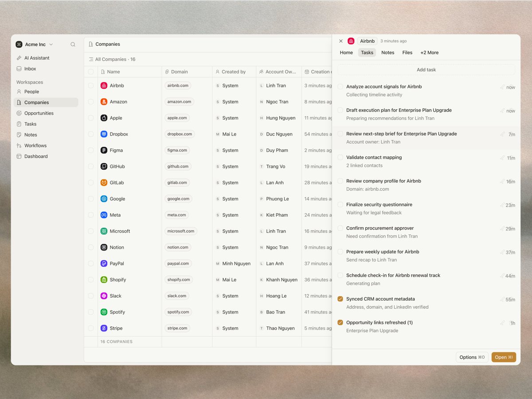
Task: Open the Created by column header
Action: (x=234, y=72)
